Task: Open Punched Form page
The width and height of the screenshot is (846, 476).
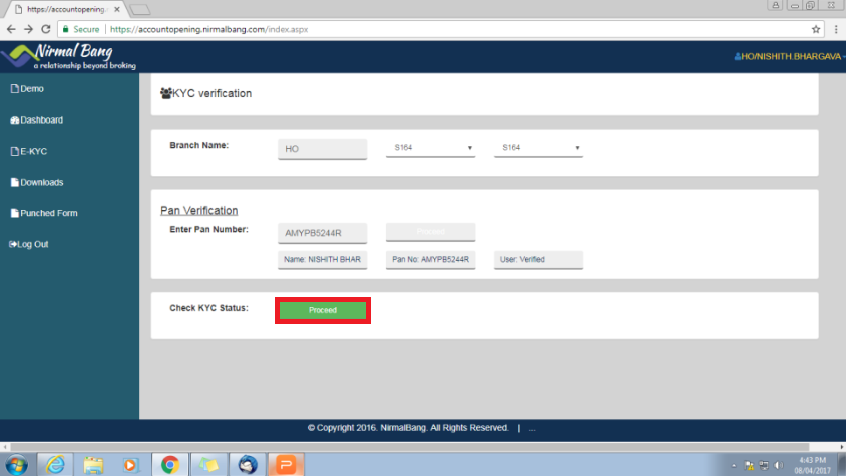Action: click(x=44, y=213)
